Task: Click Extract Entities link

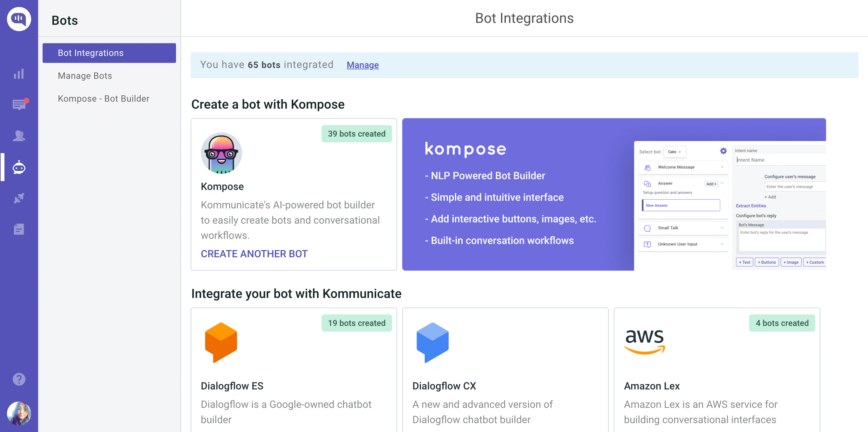Action: [x=750, y=206]
